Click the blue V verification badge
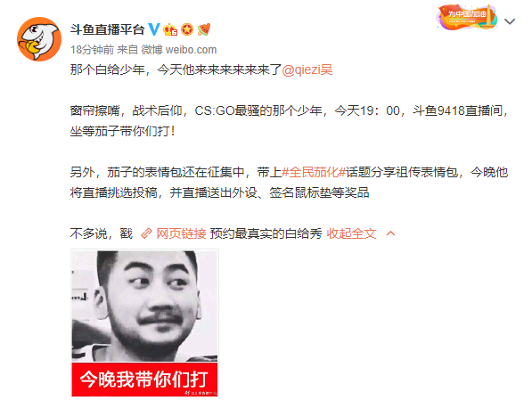The image size is (532, 400). tap(154, 29)
